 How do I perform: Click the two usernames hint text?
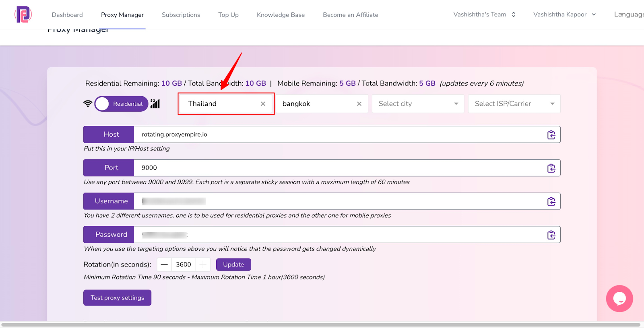237,215
